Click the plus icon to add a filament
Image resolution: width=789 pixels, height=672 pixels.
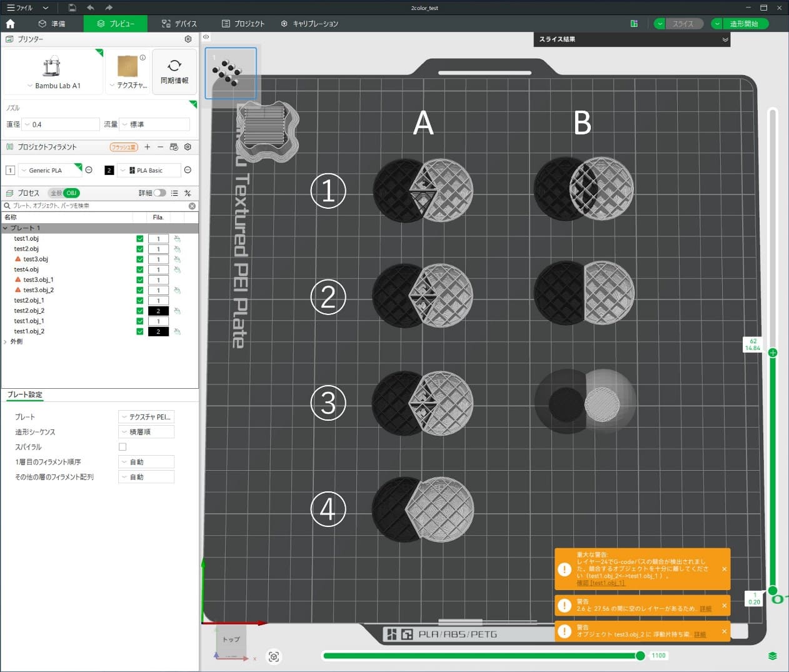[x=148, y=147]
